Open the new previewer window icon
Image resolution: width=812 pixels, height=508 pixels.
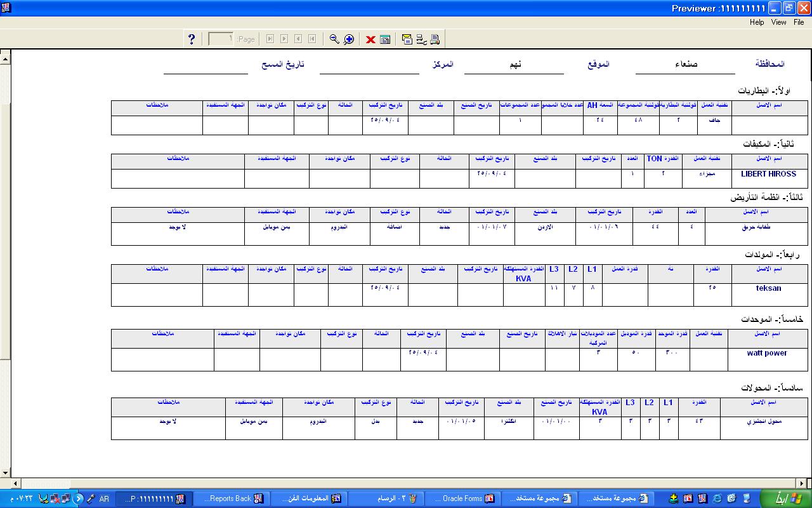coord(385,39)
